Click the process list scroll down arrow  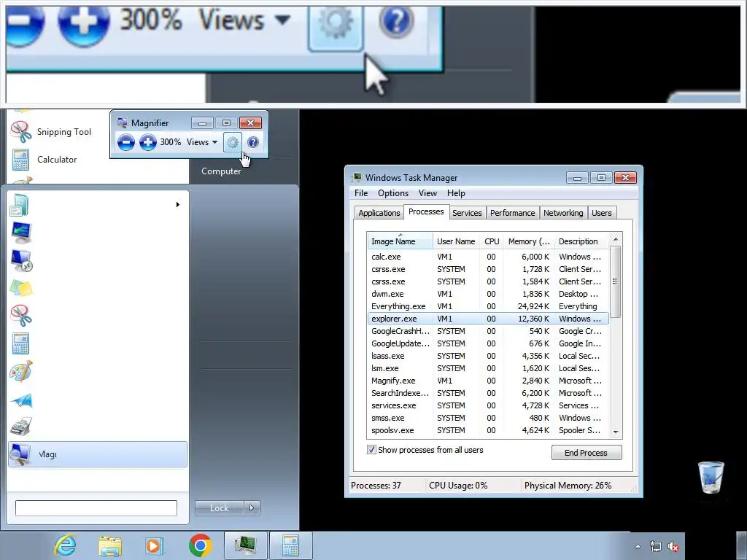pos(616,432)
